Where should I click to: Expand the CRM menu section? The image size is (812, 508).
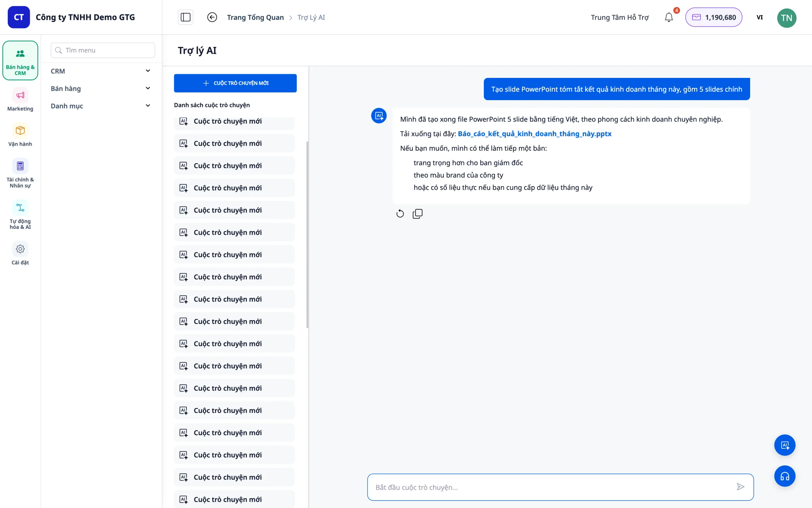(100, 71)
